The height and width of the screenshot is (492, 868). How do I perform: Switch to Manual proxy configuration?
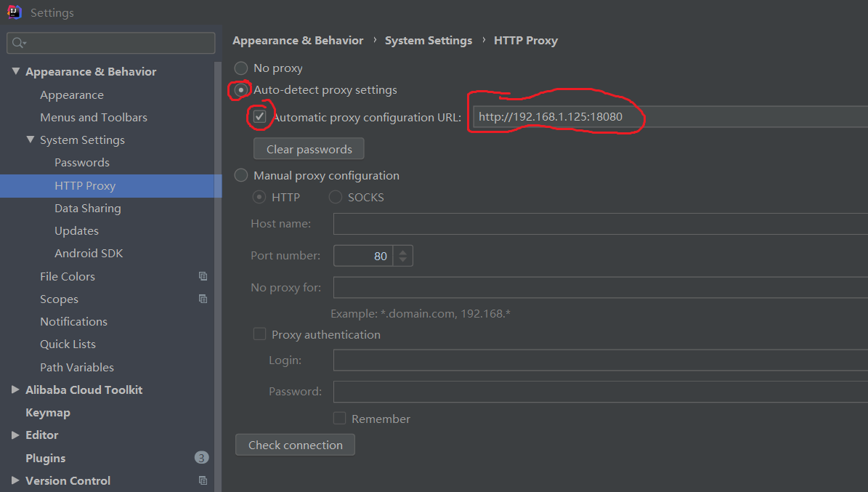click(240, 175)
